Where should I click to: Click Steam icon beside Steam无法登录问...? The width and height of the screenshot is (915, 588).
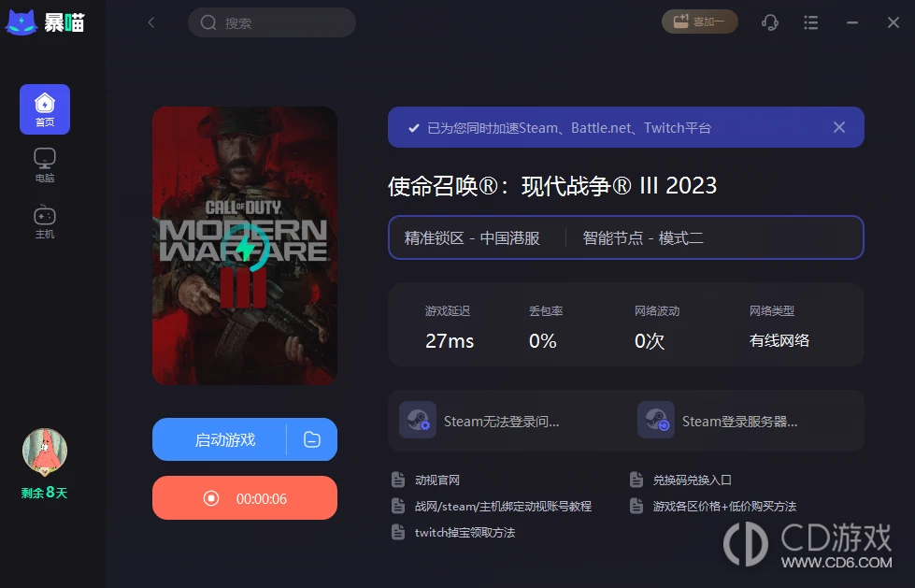417,420
